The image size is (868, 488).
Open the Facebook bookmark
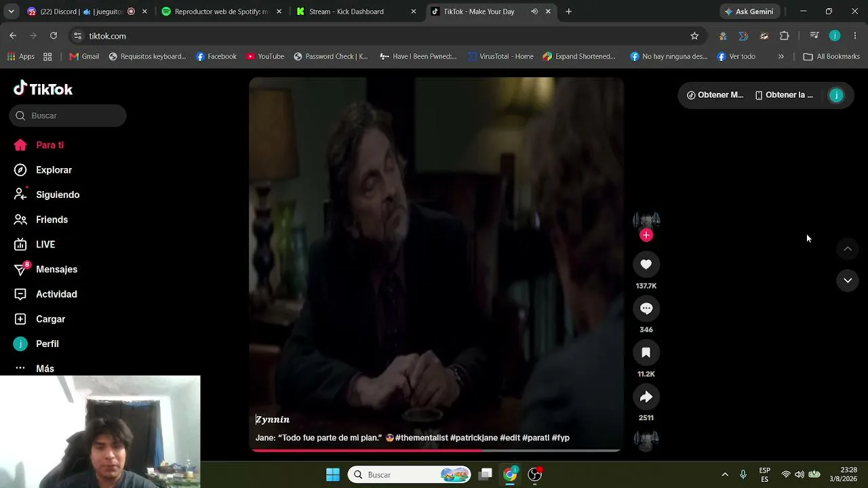click(x=216, y=56)
